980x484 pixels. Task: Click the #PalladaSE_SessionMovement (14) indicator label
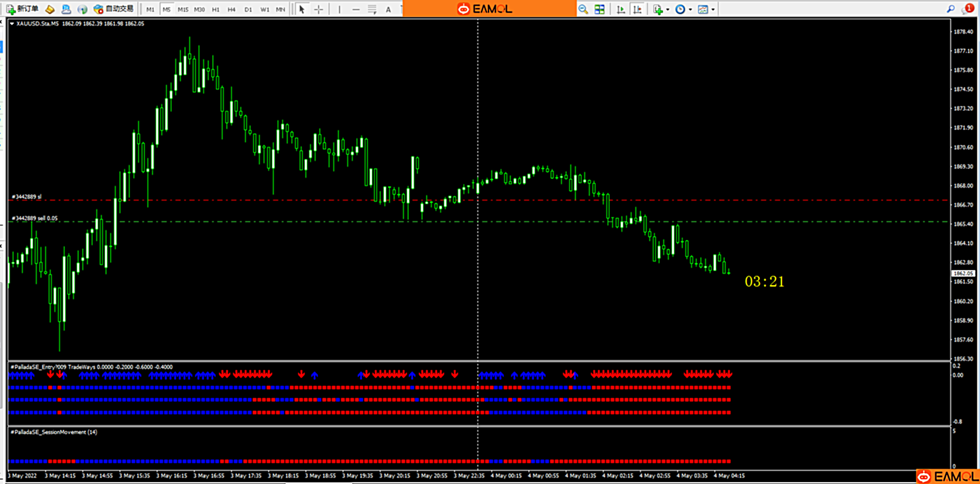point(53,432)
